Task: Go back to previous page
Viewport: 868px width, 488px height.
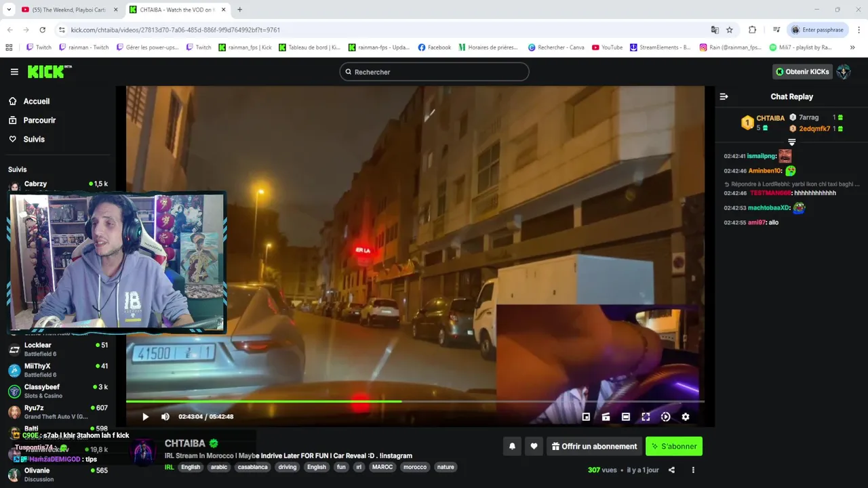Action: coord(9,30)
